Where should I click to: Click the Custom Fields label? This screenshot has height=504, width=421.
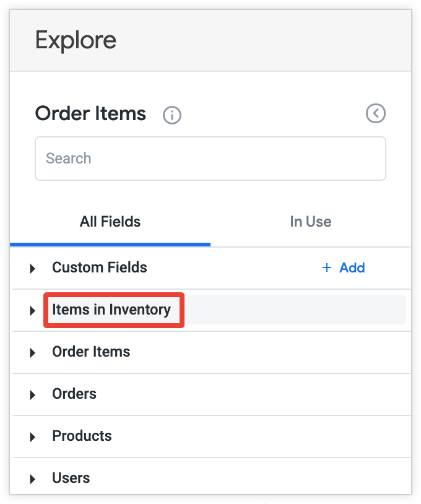click(100, 267)
